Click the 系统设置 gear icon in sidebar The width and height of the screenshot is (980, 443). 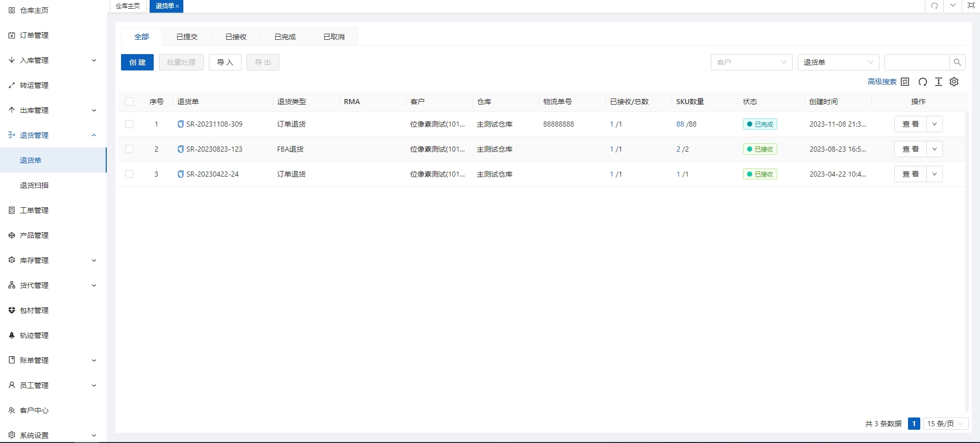coord(12,435)
